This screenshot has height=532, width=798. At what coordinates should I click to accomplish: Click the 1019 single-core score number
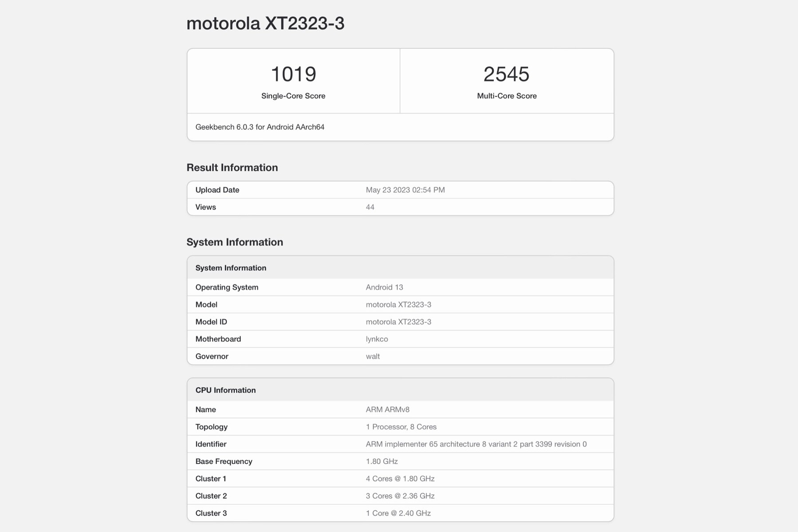[293, 74]
